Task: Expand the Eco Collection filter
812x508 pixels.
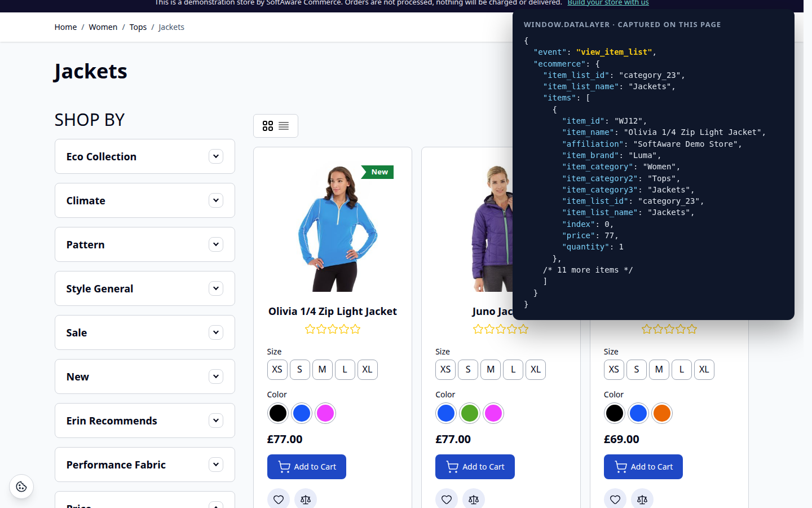Action: coord(145,156)
